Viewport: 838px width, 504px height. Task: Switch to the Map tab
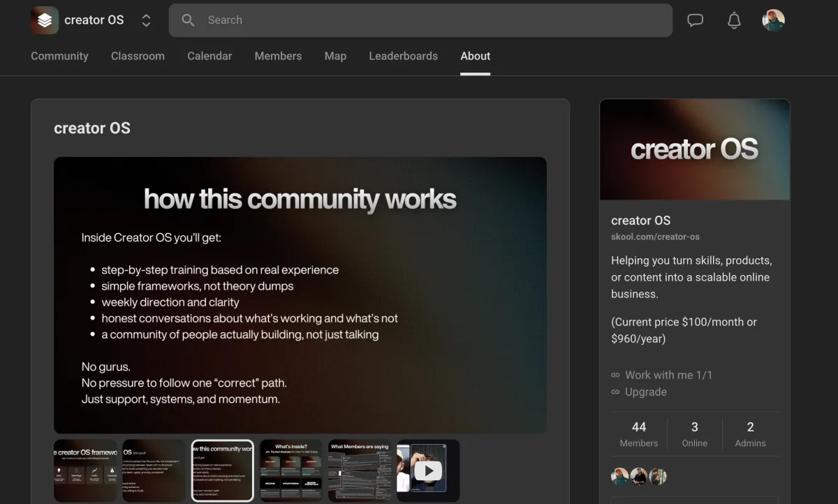pos(335,56)
